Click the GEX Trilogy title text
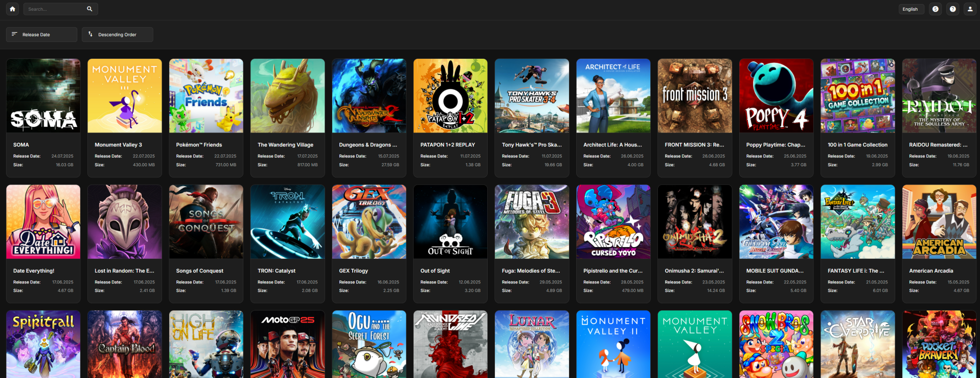The image size is (980, 378). pos(353,271)
